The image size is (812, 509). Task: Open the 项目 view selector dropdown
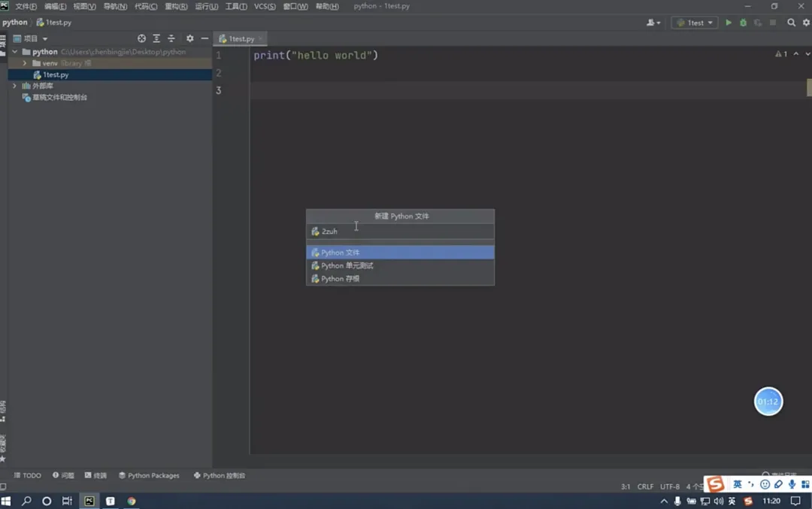[x=31, y=38]
